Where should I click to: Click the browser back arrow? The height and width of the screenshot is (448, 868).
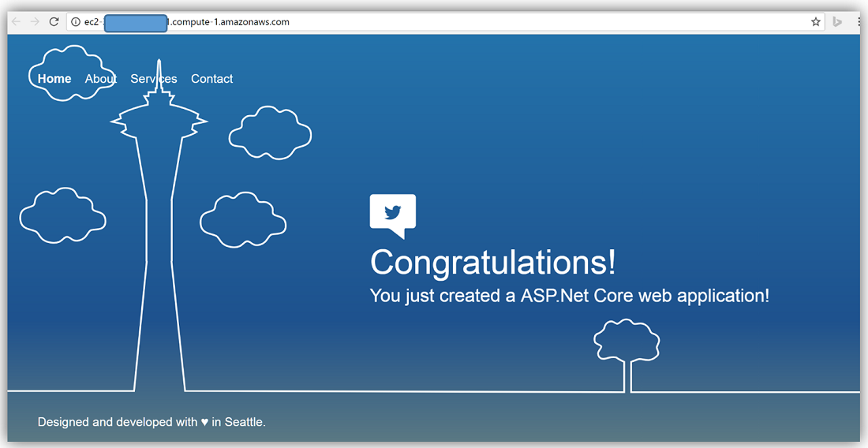(x=16, y=22)
